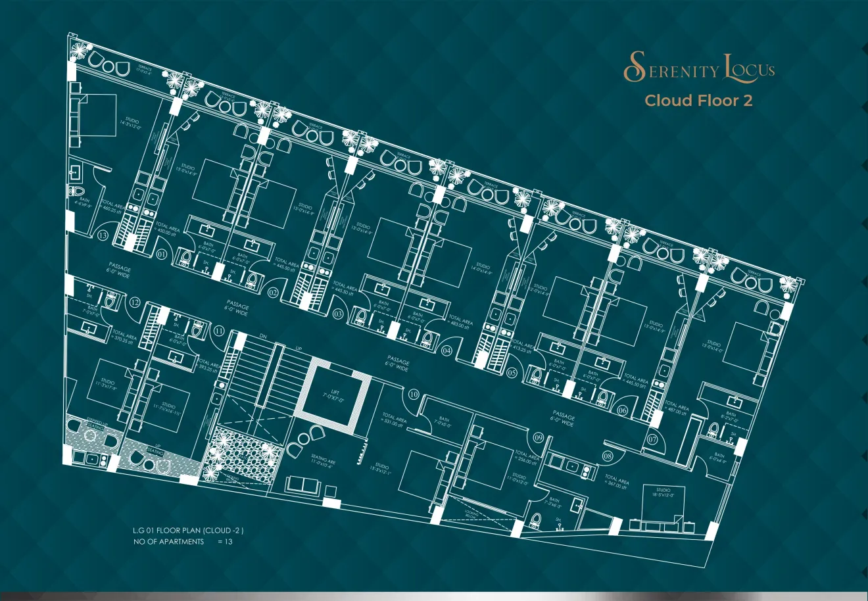Select the Cloud Floor 2 title
This screenshot has height=601, width=868.
click(698, 101)
